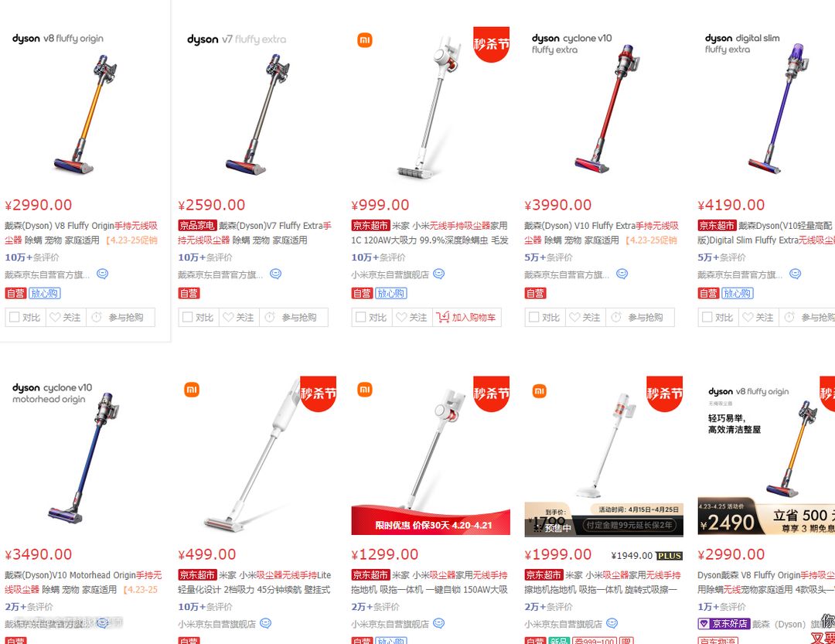Click 参与抢购 button under Dyson V8 ¥2990
Image resolution: width=835 pixels, height=644 pixels.
[121, 317]
